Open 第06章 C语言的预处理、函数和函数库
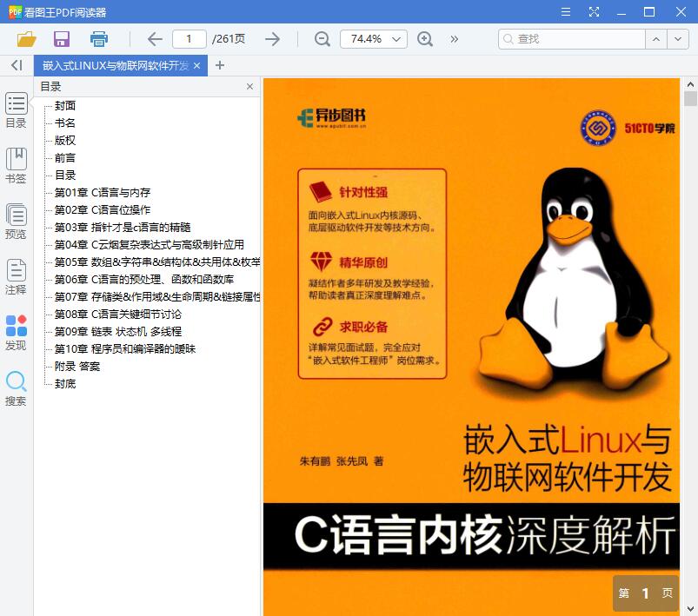The height and width of the screenshot is (616, 698). tap(143, 279)
